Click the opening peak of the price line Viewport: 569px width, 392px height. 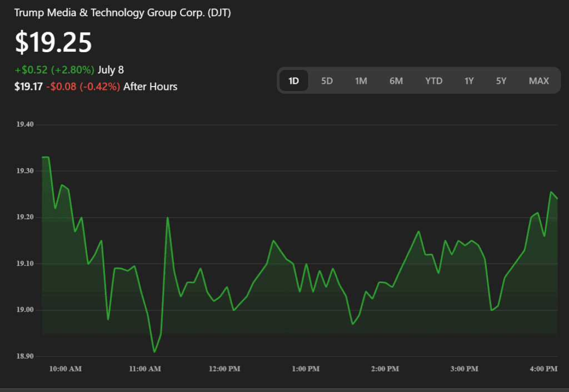(x=46, y=157)
